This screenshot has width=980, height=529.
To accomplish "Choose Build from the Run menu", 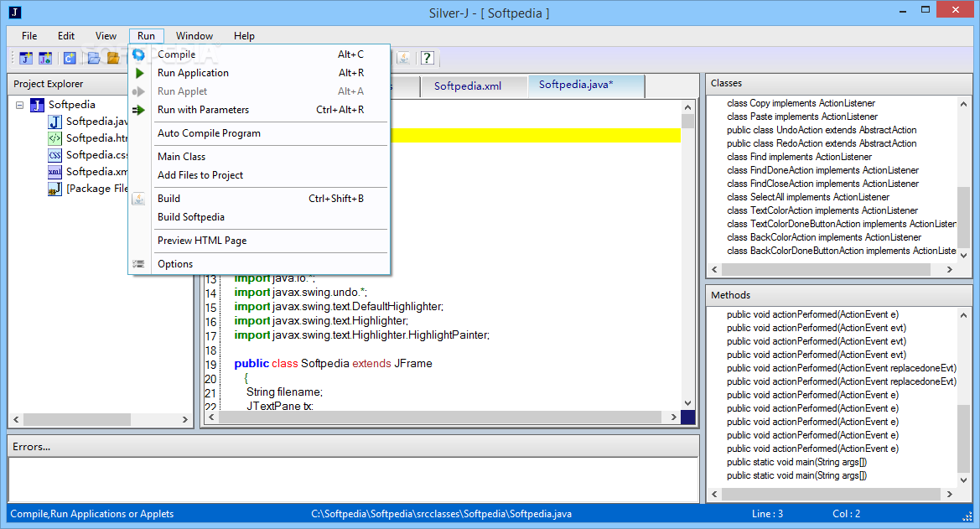I will 259,199.
